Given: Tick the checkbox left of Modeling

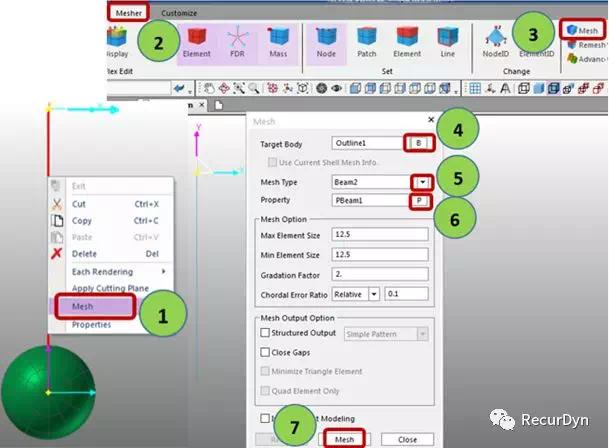Looking at the screenshot, I should [x=265, y=418].
